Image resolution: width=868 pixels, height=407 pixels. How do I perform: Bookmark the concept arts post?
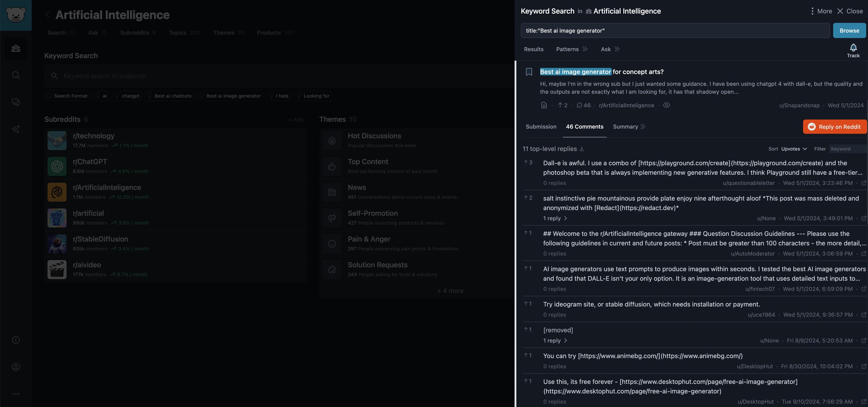coord(529,72)
